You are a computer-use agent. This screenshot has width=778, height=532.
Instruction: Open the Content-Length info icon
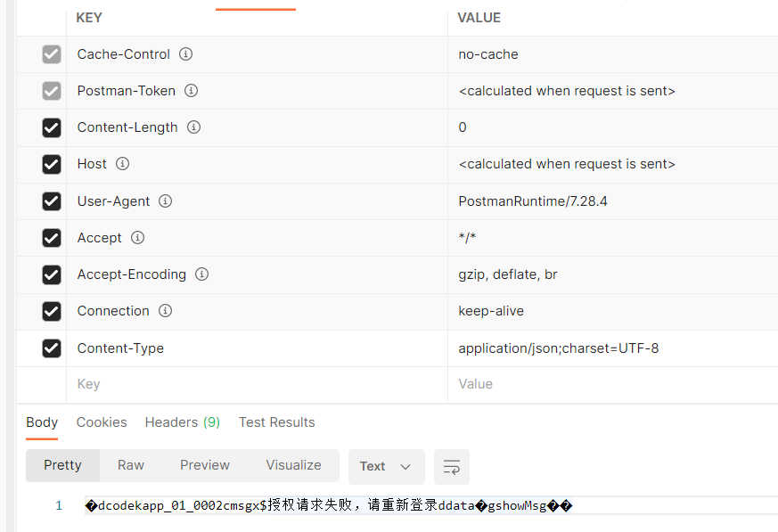pyautogui.click(x=193, y=127)
